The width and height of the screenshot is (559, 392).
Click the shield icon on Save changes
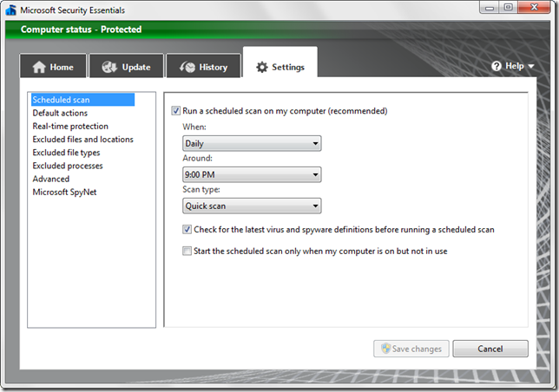(385, 349)
